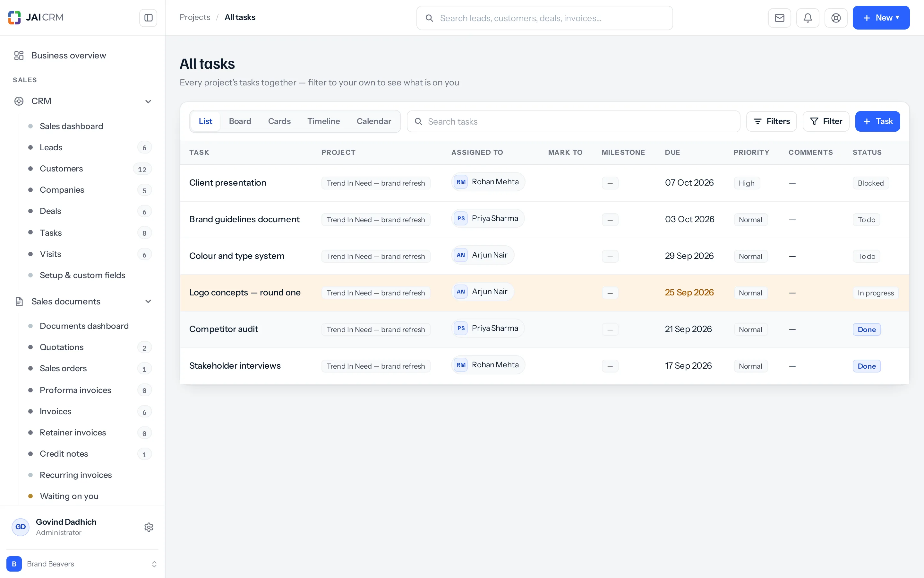Viewport: 924px width, 578px height.
Task: Click the In progress status badge
Action: [876, 293]
